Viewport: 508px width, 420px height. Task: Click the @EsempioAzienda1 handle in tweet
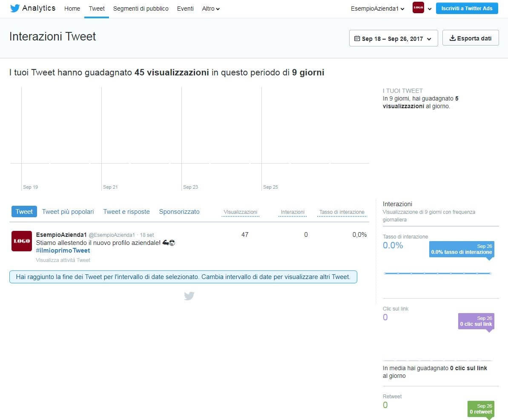(112, 235)
